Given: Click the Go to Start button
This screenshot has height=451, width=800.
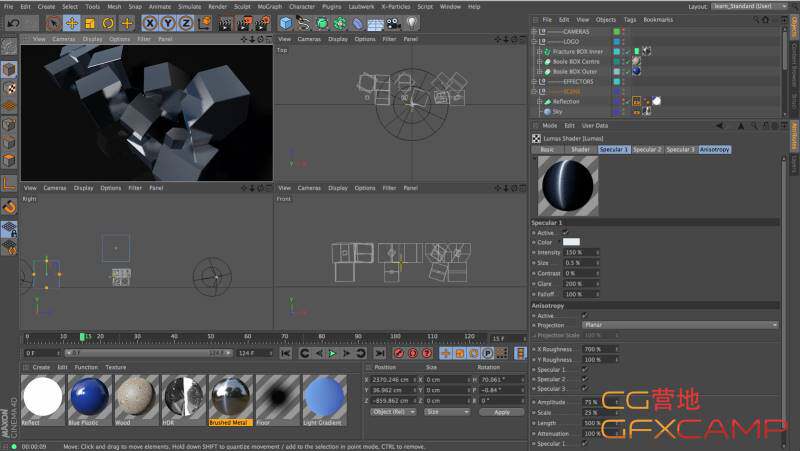Looking at the screenshot, I should point(287,353).
